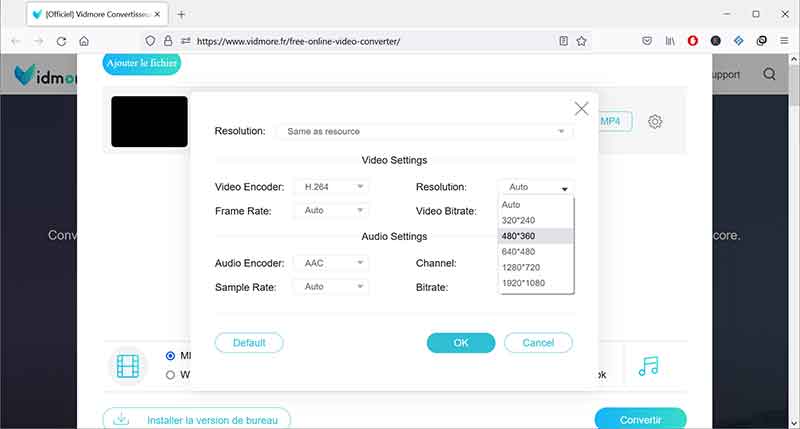Viewport: 800px width, 429px height.
Task: Choose 1920*1080 from the resolution list
Action: (535, 284)
